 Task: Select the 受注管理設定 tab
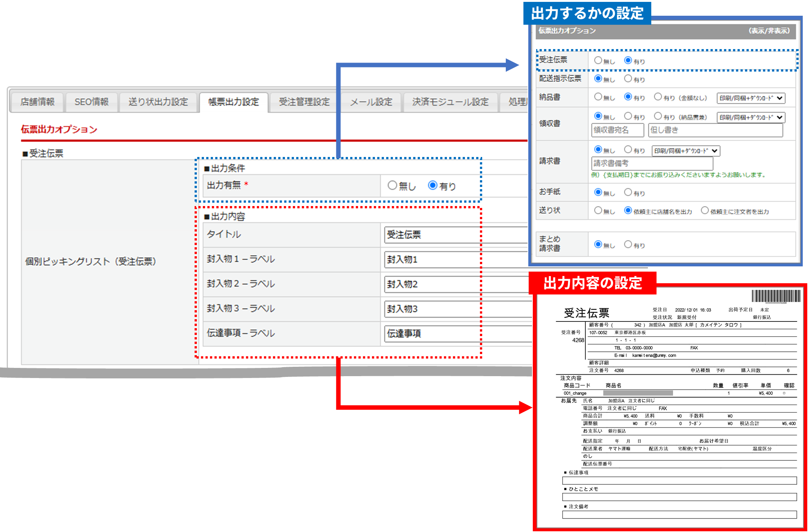pyautogui.click(x=304, y=102)
